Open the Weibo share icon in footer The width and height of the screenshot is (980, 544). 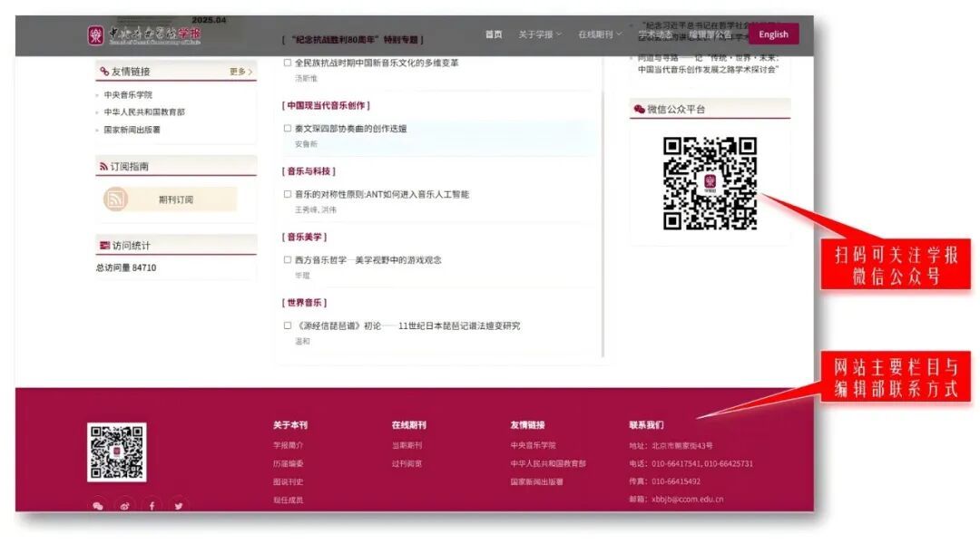[124, 506]
